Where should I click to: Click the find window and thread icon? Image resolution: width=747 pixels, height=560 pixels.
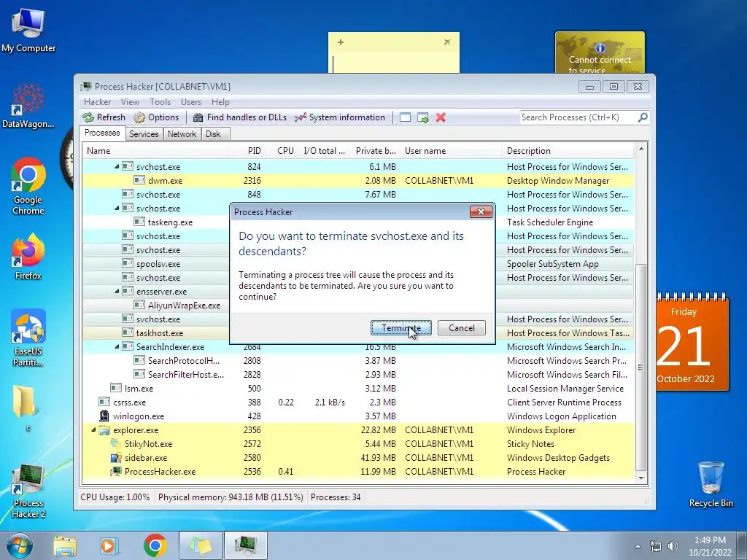[422, 117]
